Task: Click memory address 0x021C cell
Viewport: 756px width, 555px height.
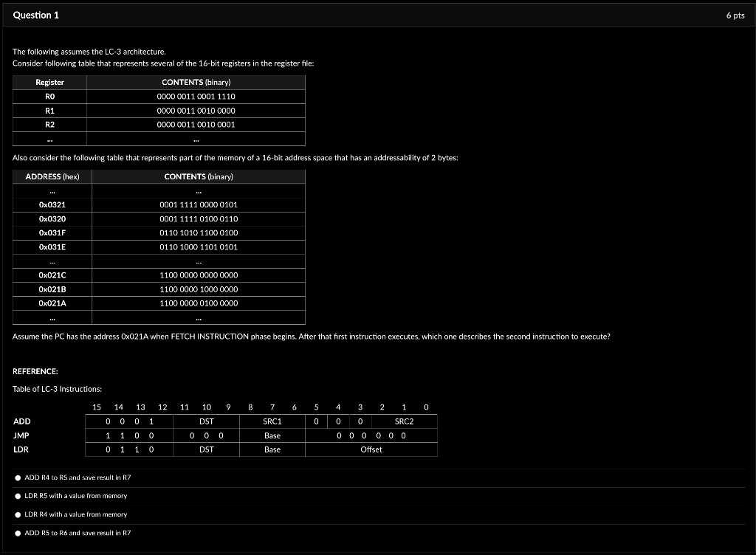Action: click(x=52, y=275)
